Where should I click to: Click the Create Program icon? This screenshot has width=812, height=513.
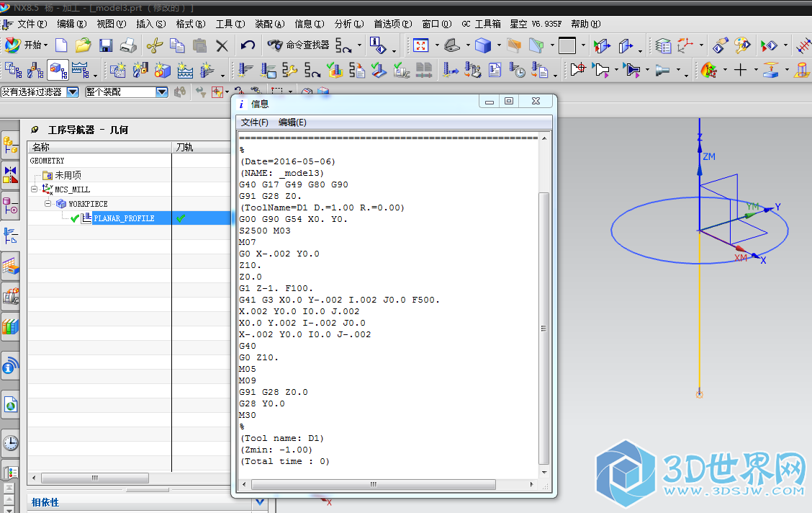pos(117,70)
